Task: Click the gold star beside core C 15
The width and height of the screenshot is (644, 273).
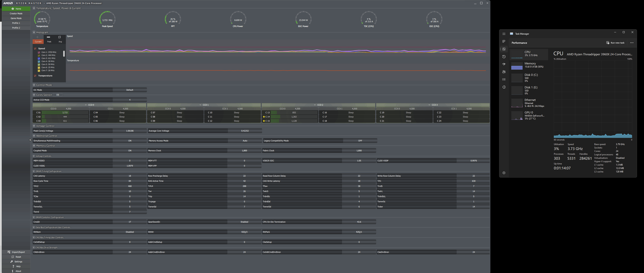Action: (x=264, y=121)
